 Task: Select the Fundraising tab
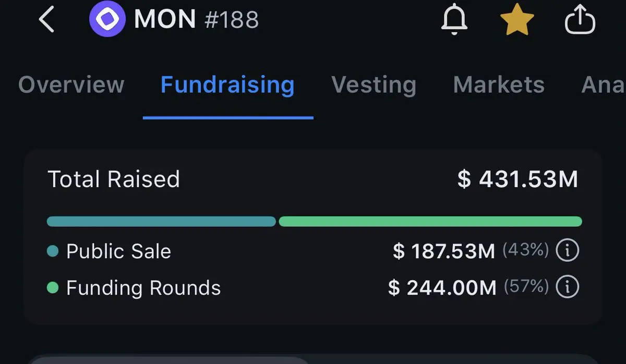[x=227, y=84]
